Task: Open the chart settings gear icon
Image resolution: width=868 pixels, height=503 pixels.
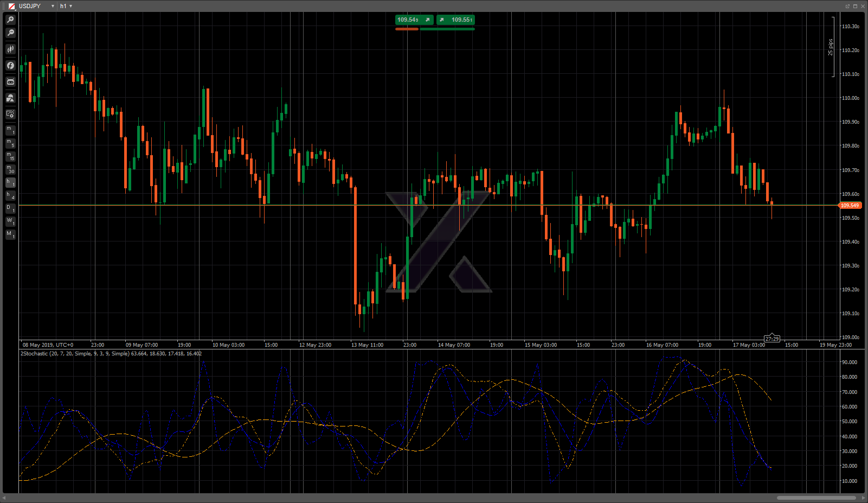Action: (x=10, y=114)
